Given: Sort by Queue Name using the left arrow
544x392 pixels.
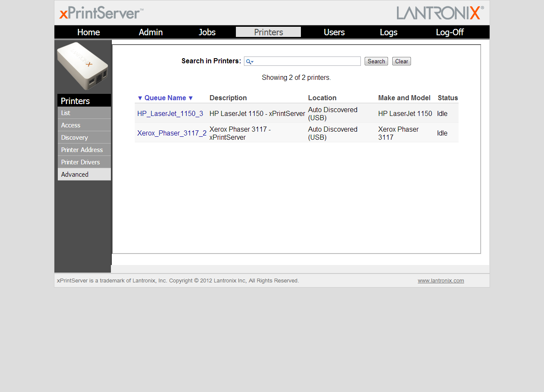Looking at the screenshot, I should [140, 98].
